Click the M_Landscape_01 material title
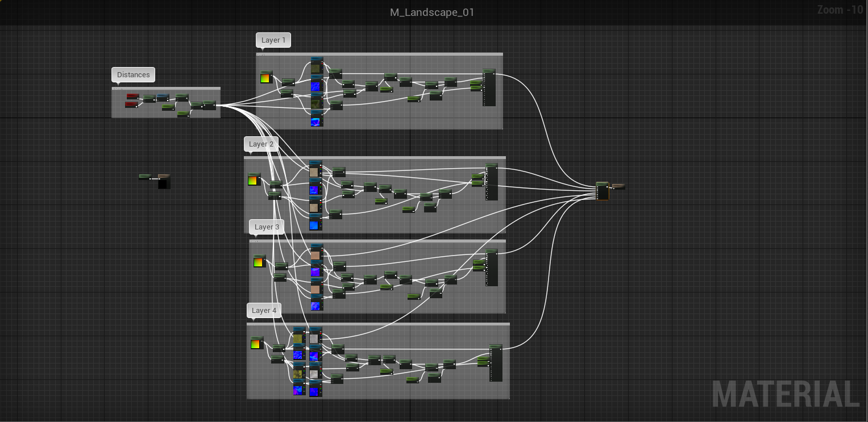The width and height of the screenshot is (868, 422). click(432, 12)
